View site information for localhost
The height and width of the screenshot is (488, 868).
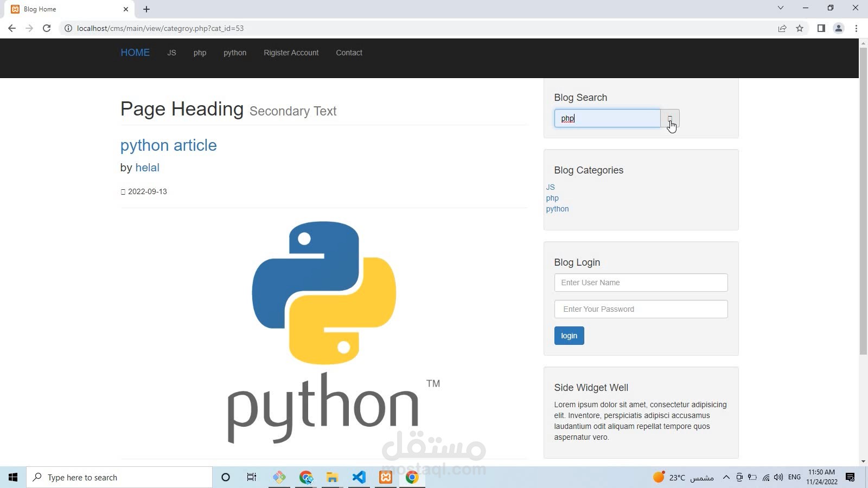(x=68, y=28)
